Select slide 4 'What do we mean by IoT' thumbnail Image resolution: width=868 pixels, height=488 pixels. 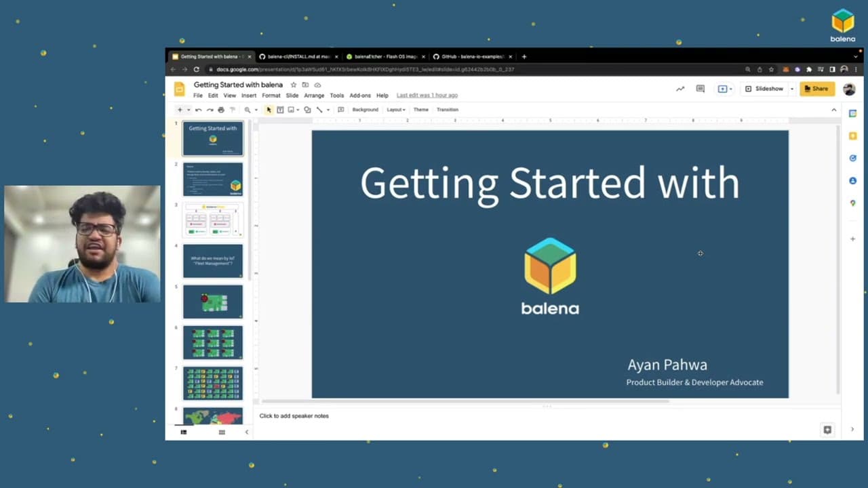[x=213, y=261]
